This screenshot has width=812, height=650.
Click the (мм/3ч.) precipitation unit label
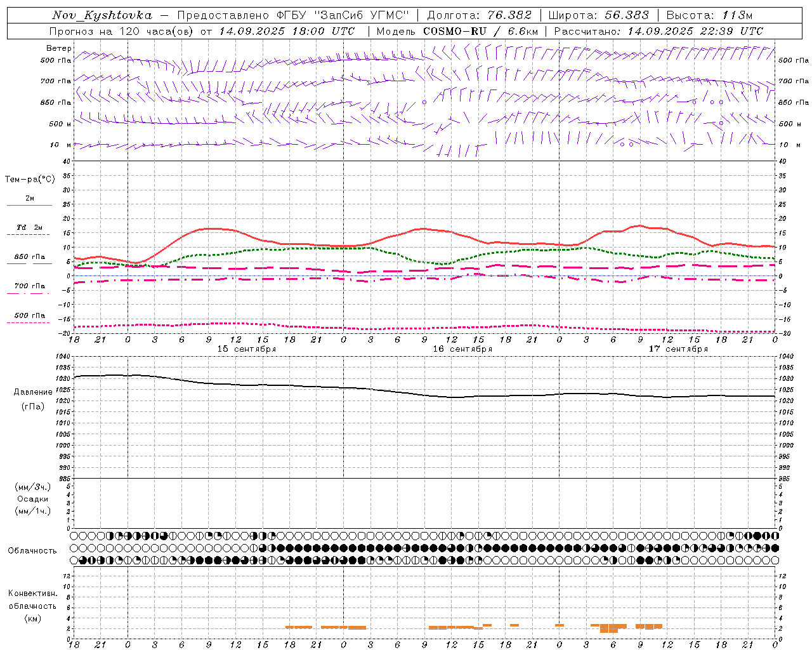(x=33, y=487)
